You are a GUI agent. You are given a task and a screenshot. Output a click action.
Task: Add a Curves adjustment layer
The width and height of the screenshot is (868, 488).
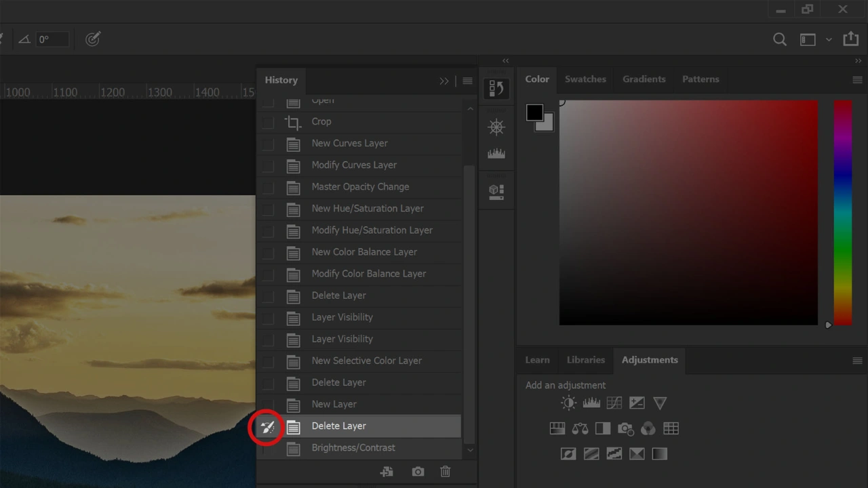614,403
